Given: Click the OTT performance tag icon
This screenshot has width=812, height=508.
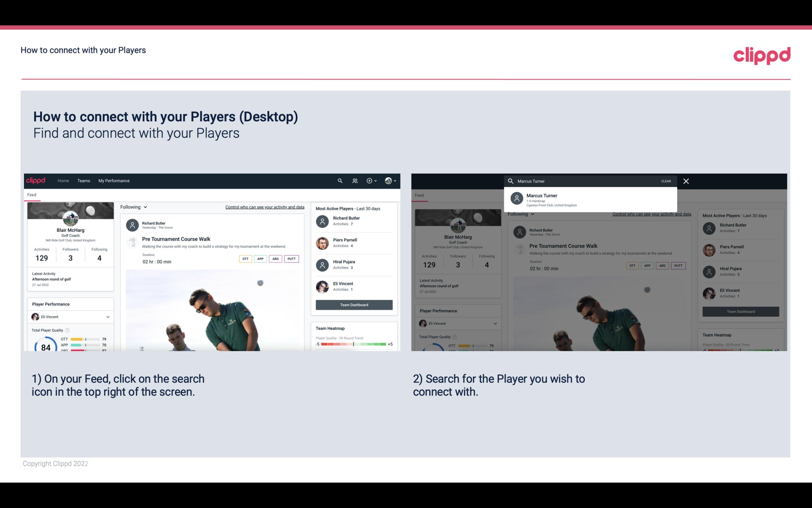Looking at the screenshot, I should pyautogui.click(x=244, y=259).
